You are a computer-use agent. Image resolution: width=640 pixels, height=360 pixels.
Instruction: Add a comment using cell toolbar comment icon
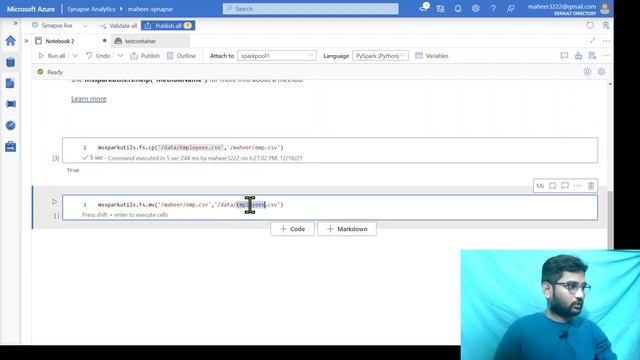(x=565, y=186)
